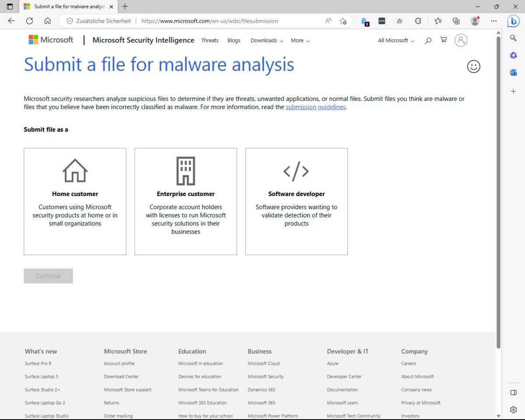This screenshot has width=525, height=420.
Task: Open the Microsoft Learn footer link
Action: pos(343,403)
